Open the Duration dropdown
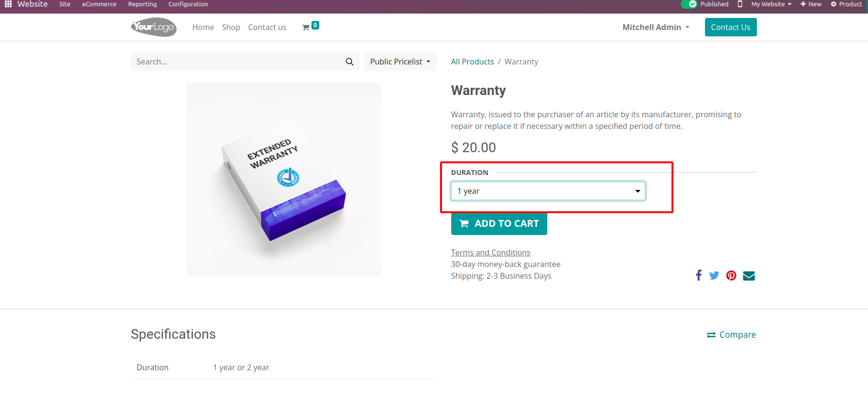This screenshot has height=409, width=868. pyautogui.click(x=548, y=191)
